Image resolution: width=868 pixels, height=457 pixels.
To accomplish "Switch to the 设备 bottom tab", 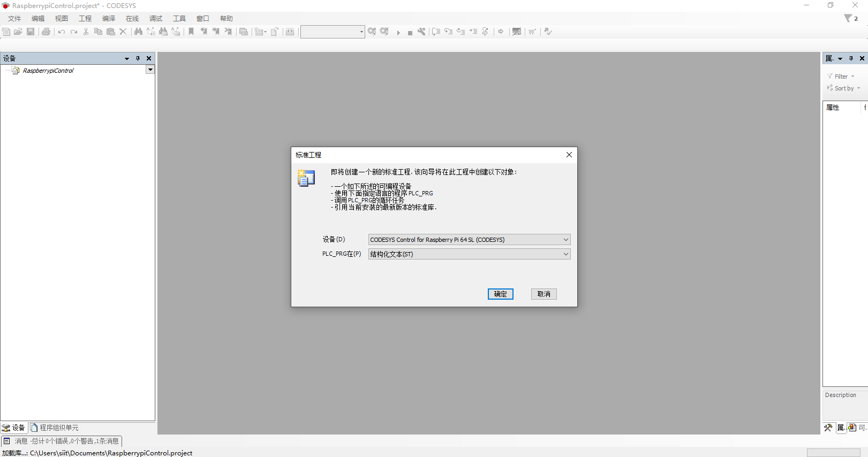I will (x=14, y=428).
